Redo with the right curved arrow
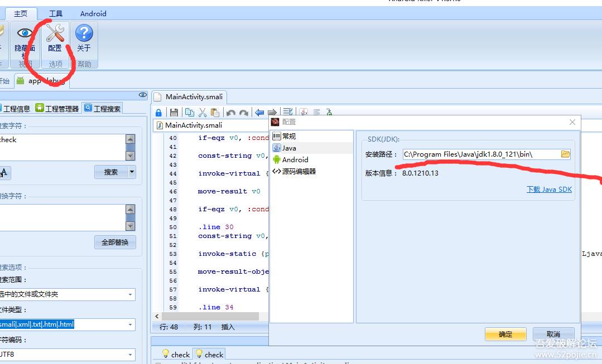This screenshot has width=602, height=364. 243,113
